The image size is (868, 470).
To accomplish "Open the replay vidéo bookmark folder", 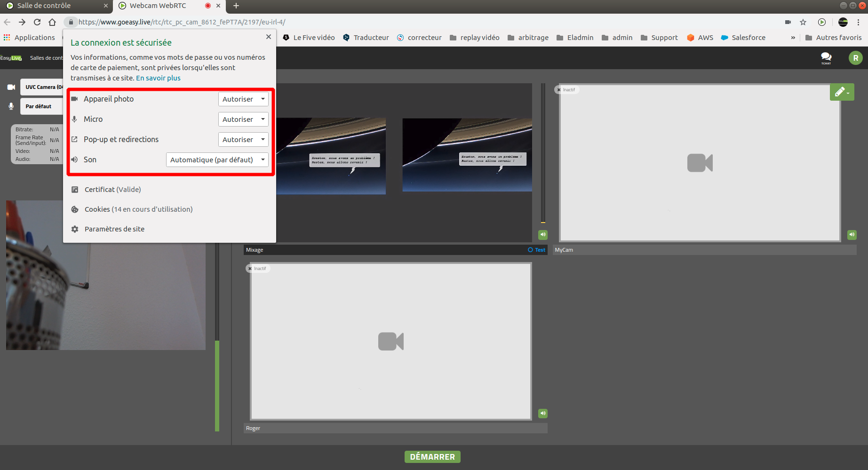I will pyautogui.click(x=475, y=38).
